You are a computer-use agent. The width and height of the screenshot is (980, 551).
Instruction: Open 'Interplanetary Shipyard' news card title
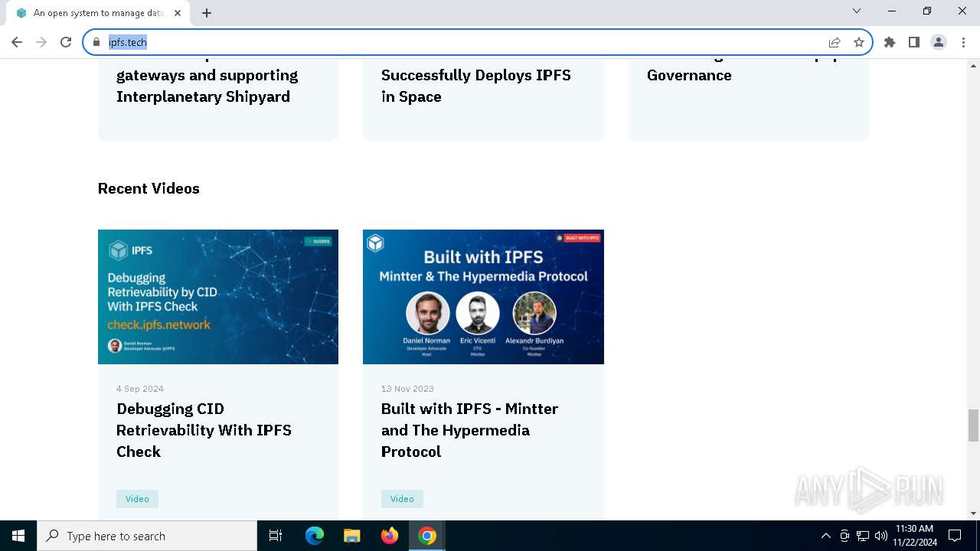coord(207,86)
